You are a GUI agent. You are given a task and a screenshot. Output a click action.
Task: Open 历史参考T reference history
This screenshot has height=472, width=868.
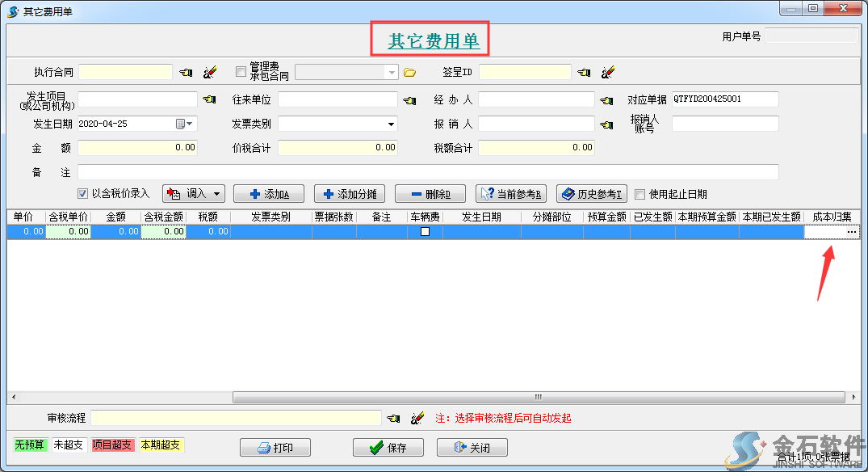coord(591,193)
